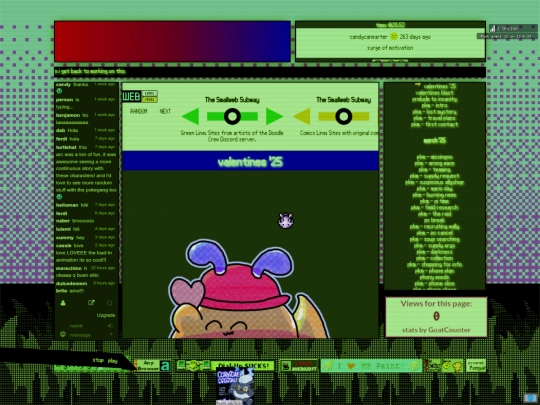
Task: Open 'pika - shopping for info' comic link
Action: 435,264
